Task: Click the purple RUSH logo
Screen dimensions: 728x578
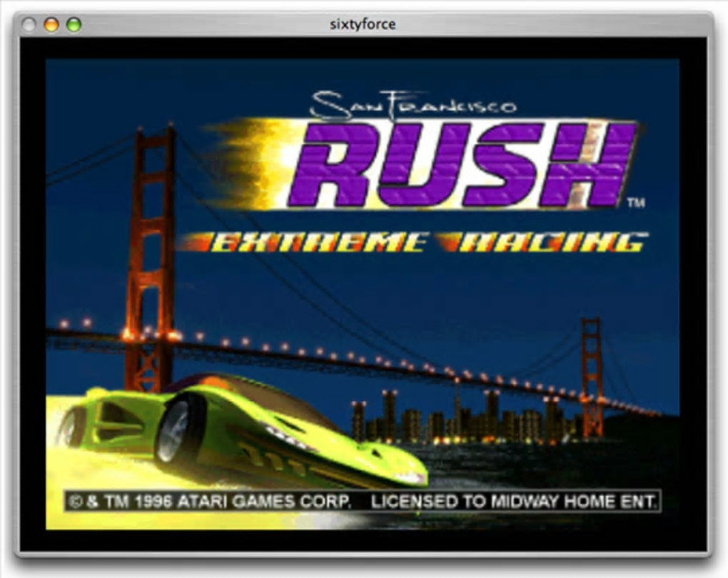Action: [462, 164]
